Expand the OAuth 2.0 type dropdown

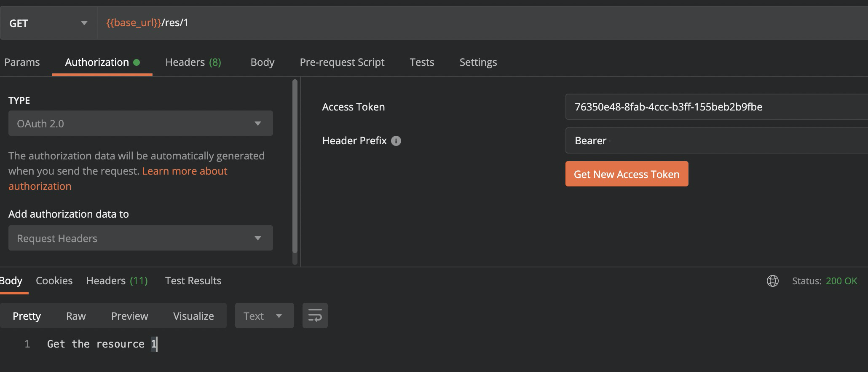point(140,124)
